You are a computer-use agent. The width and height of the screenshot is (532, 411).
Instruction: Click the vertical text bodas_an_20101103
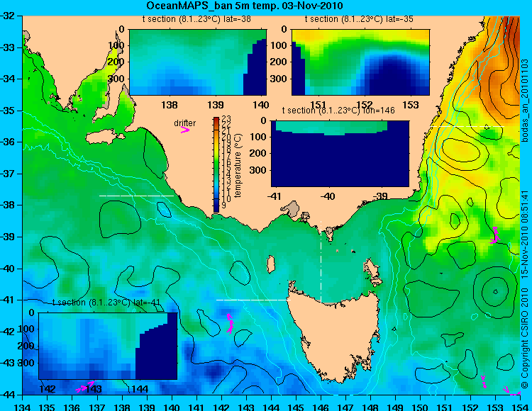(x=525, y=101)
